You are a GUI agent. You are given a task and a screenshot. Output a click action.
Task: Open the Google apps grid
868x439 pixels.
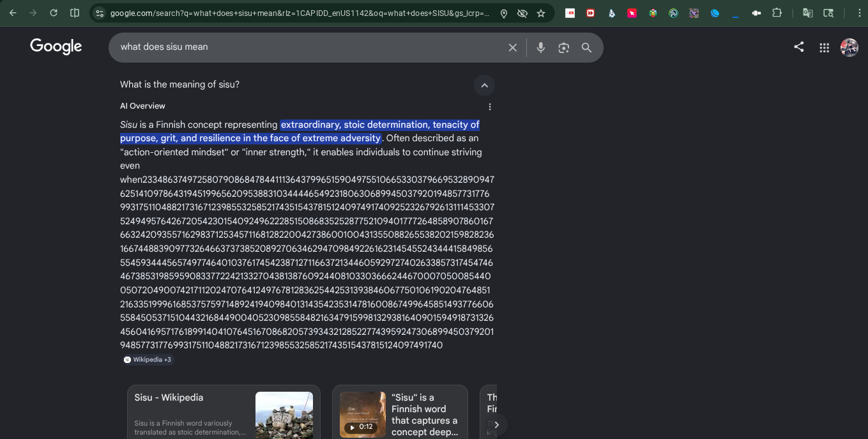824,47
